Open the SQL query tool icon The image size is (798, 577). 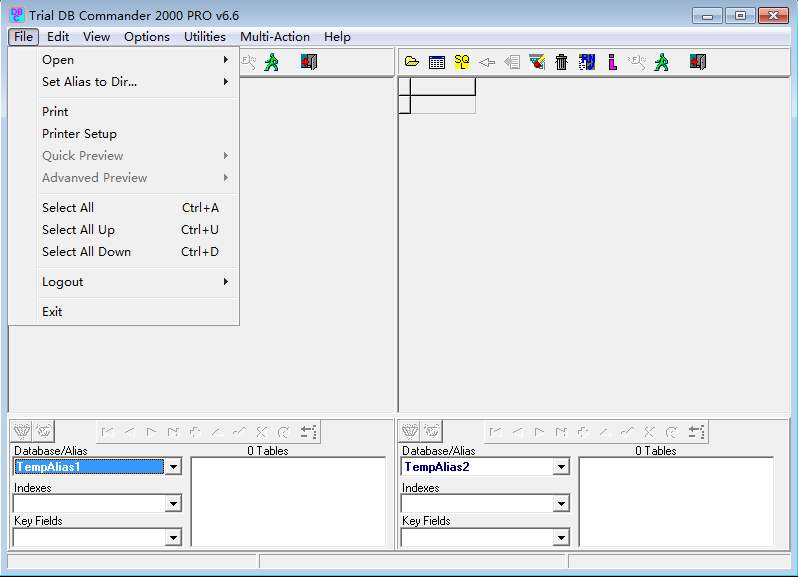(462, 62)
